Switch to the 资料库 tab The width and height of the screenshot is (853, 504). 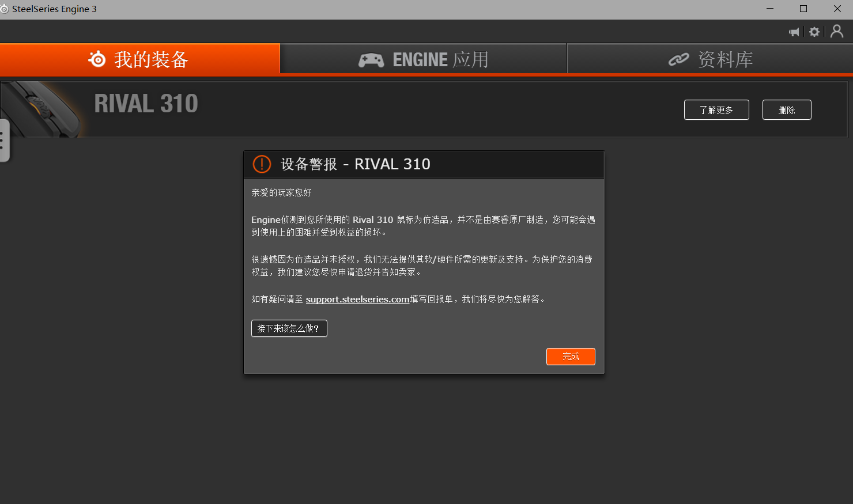[x=711, y=59]
